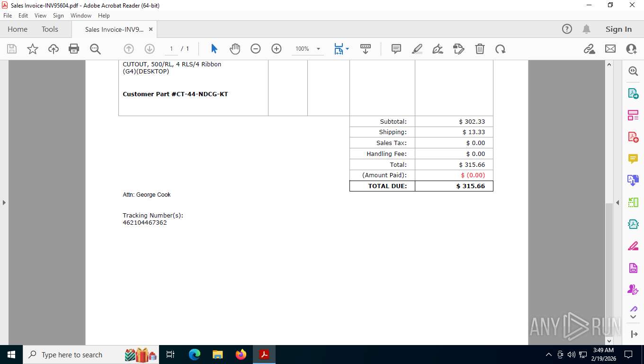Open the search tool in right pane

click(633, 71)
